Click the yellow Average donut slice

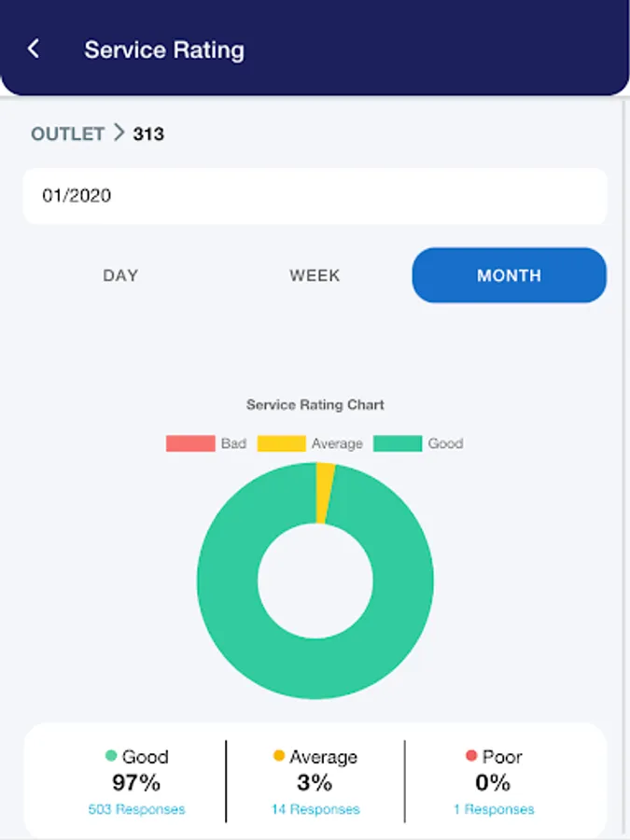point(324,493)
